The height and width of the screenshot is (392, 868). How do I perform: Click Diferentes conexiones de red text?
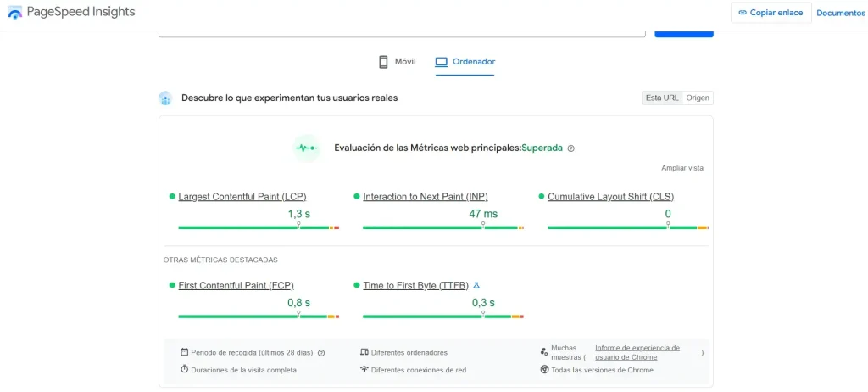pyautogui.click(x=419, y=370)
